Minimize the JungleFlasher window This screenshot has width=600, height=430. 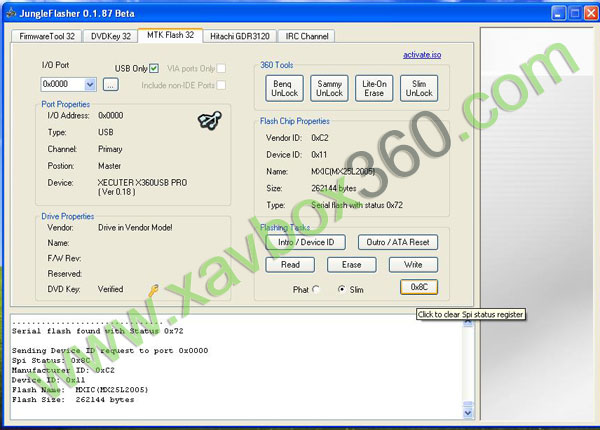tap(558, 13)
